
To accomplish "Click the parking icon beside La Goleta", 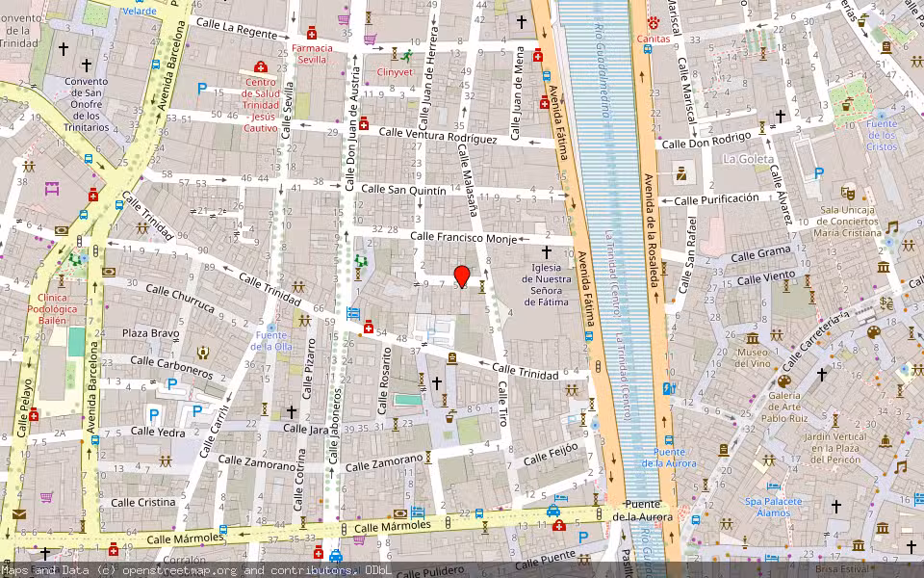I will (818, 173).
